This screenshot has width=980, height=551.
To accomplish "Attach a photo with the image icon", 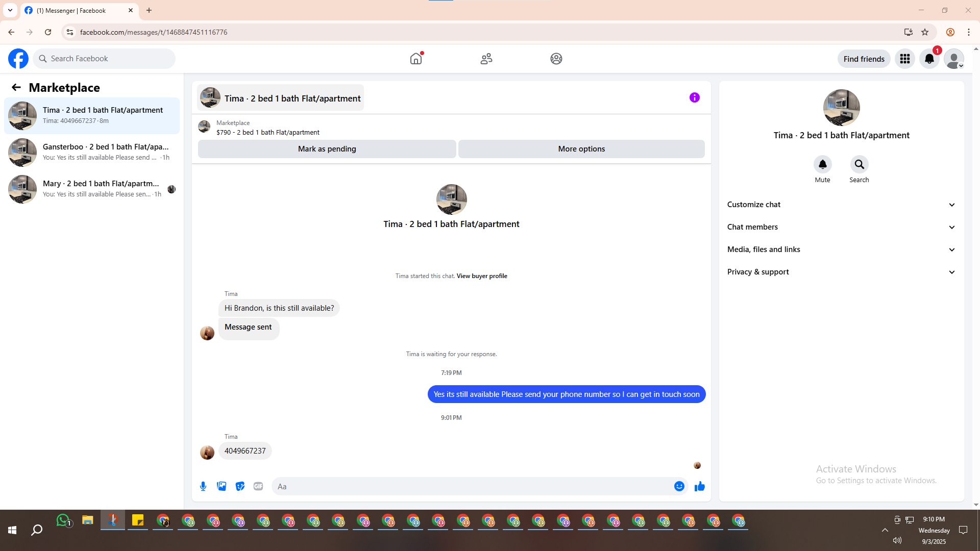I will (x=222, y=486).
